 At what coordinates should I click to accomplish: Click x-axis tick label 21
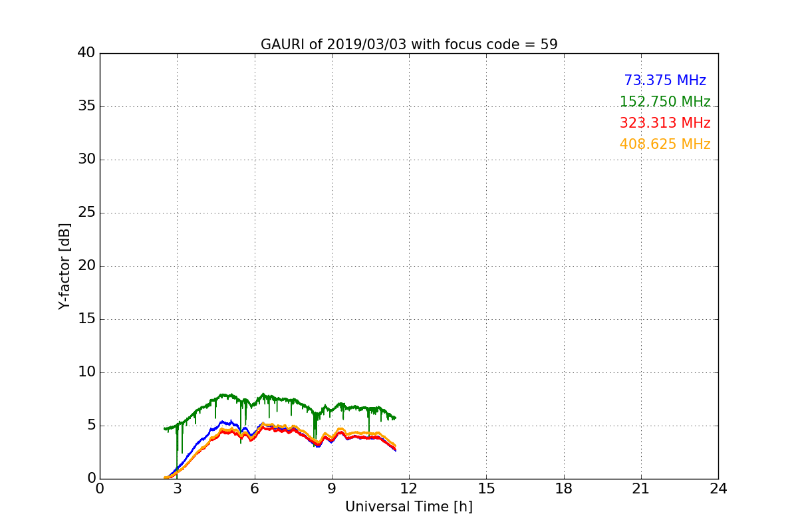(641, 488)
